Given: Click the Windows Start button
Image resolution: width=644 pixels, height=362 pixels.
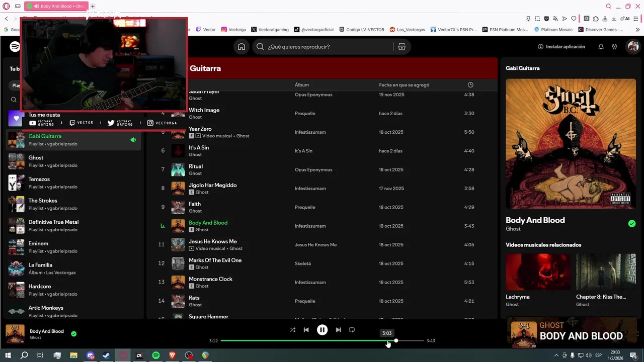Looking at the screenshot, I should 8,355.
